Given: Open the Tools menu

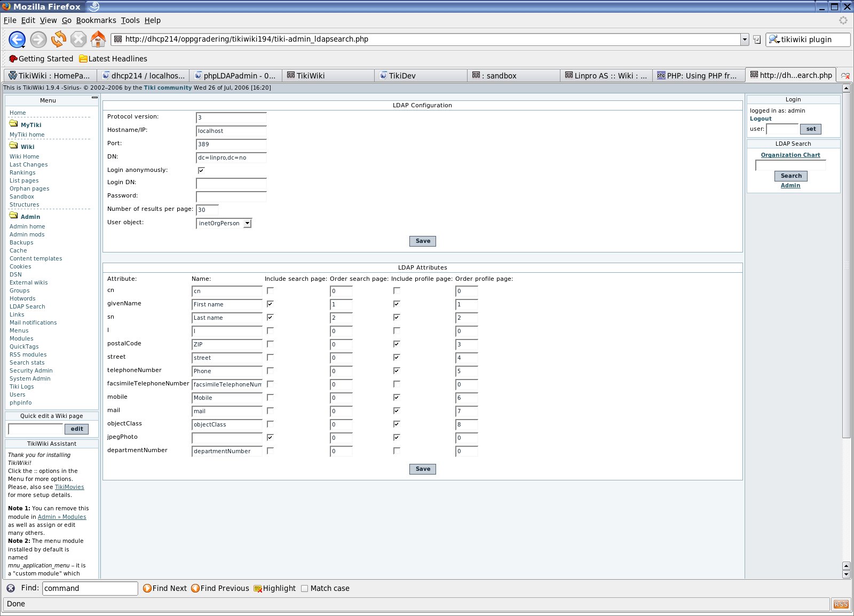Looking at the screenshot, I should tap(130, 20).
